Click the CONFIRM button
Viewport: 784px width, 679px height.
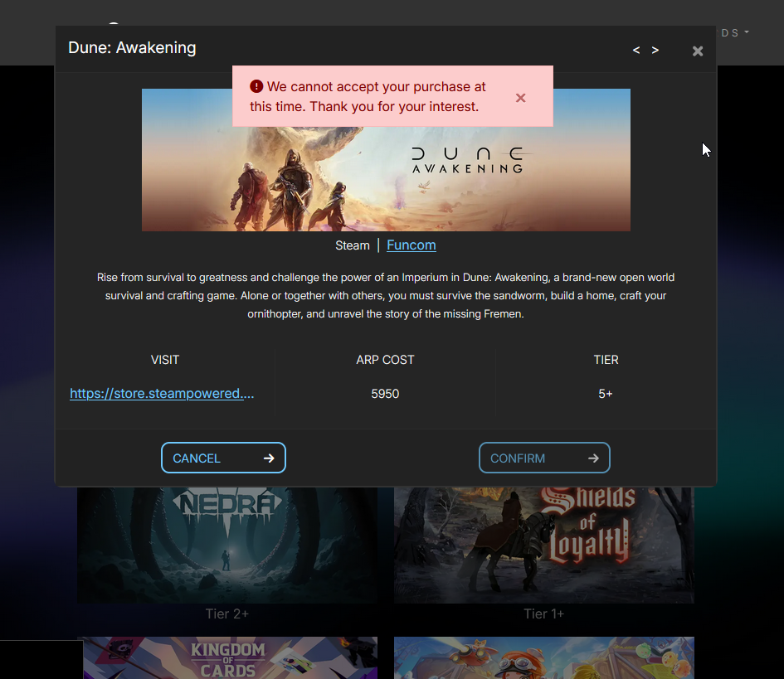coord(544,458)
